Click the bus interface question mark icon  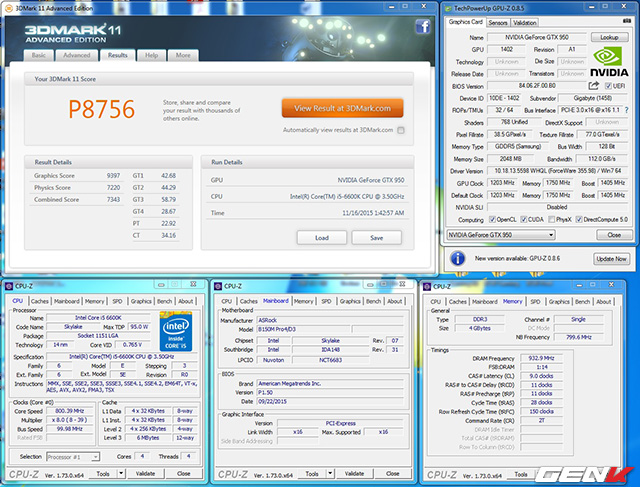point(625,110)
